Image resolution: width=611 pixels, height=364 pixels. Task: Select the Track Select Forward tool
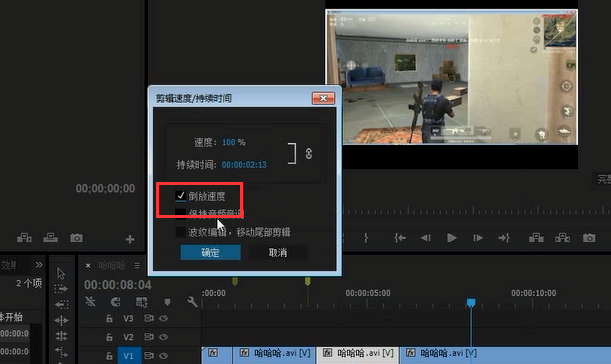pyautogui.click(x=61, y=289)
